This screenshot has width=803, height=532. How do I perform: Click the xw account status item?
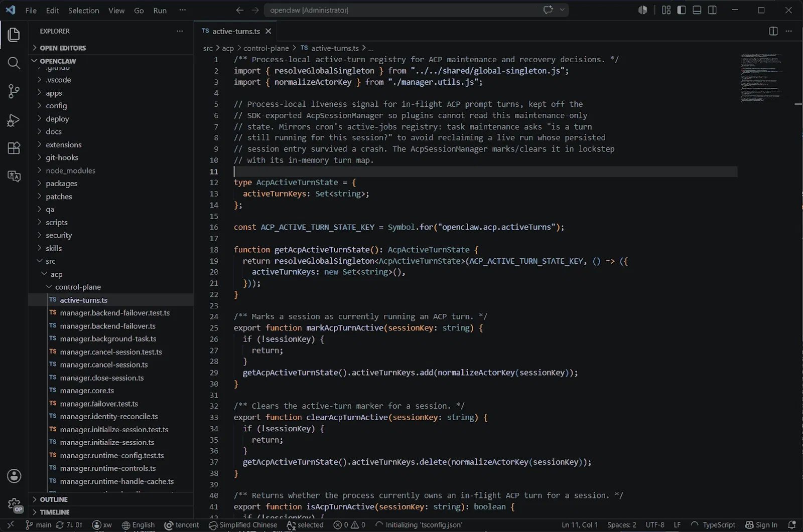tap(102, 525)
